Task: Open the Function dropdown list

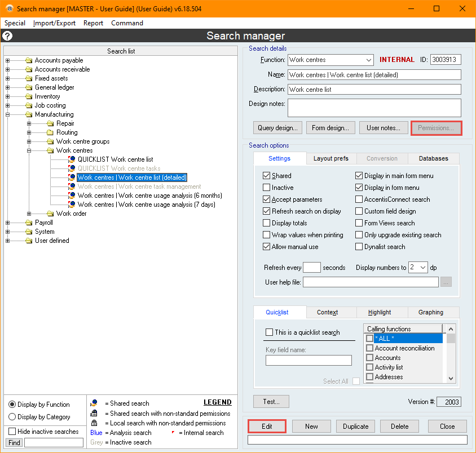Action: (368, 60)
